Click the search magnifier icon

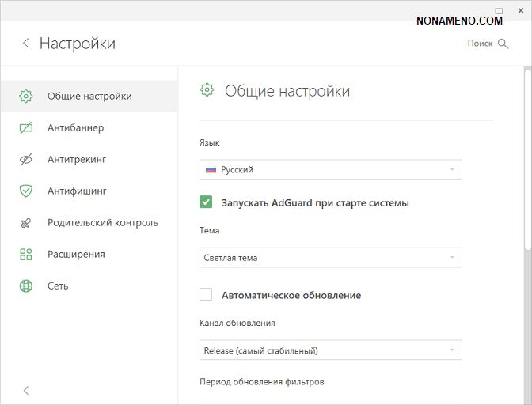pyautogui.click(x=503, y=44)
